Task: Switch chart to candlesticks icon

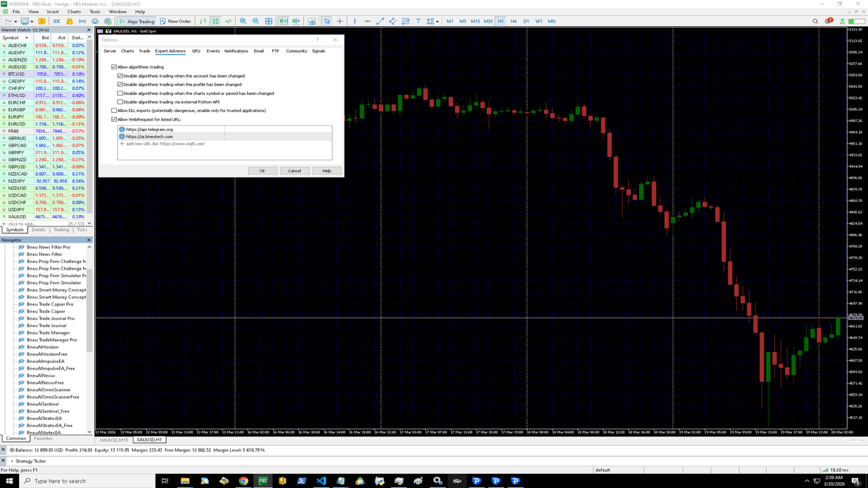Action: [x=216, y=21]
